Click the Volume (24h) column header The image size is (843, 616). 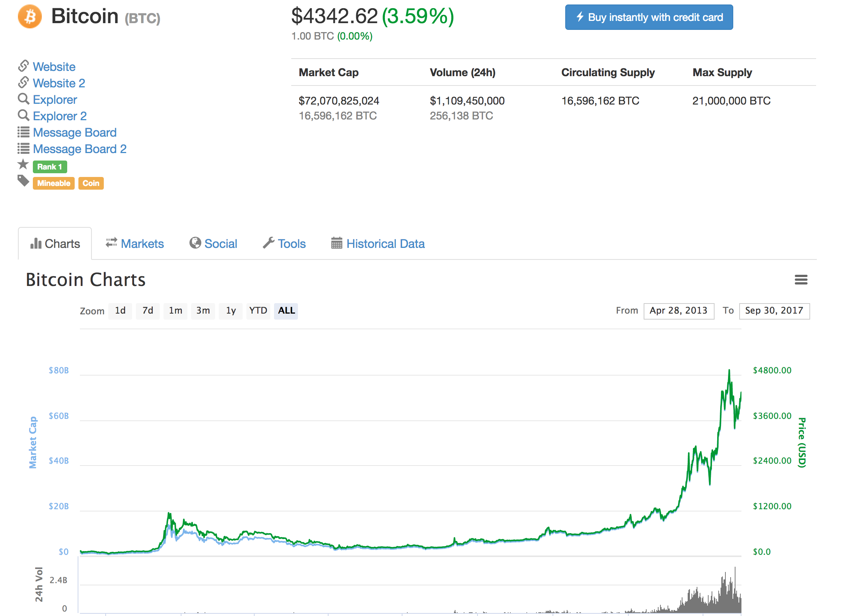(463, 72)
